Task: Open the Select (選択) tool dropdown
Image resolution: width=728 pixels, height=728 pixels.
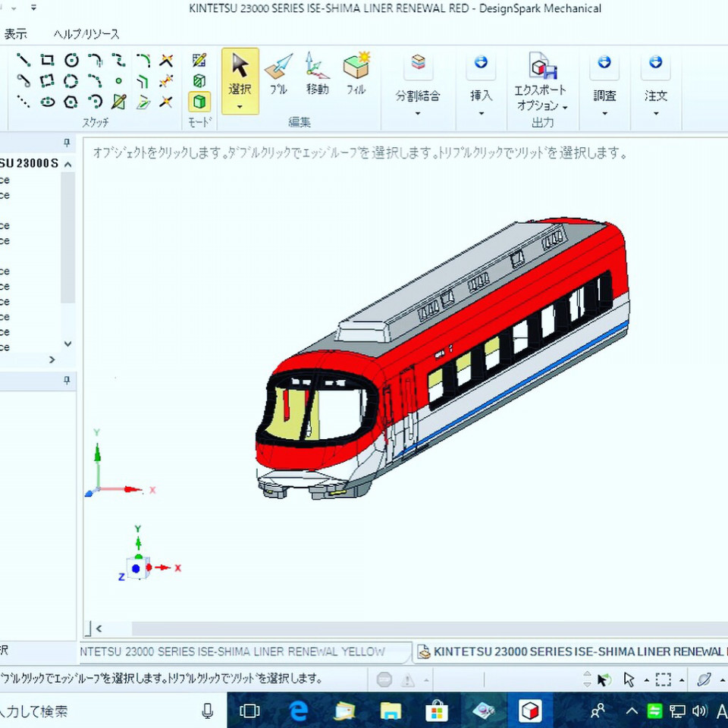Action: tap(240, 107)
